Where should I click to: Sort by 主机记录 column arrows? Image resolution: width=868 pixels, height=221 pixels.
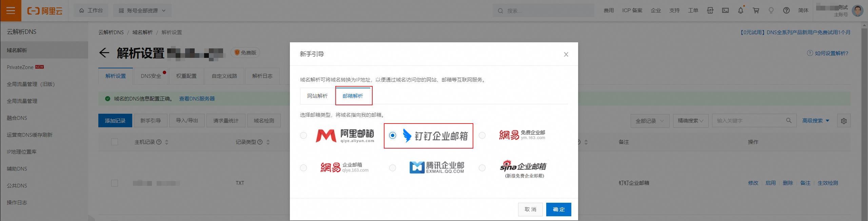166,142
